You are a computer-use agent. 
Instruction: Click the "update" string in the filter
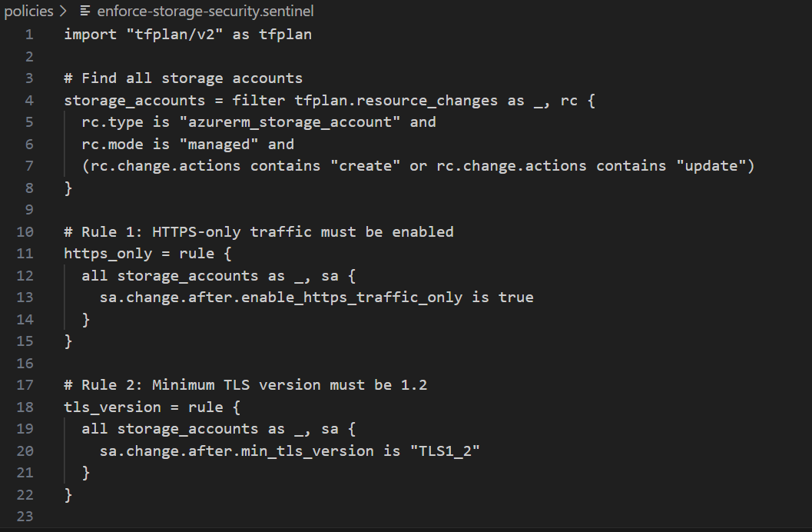tap(710, 166)
